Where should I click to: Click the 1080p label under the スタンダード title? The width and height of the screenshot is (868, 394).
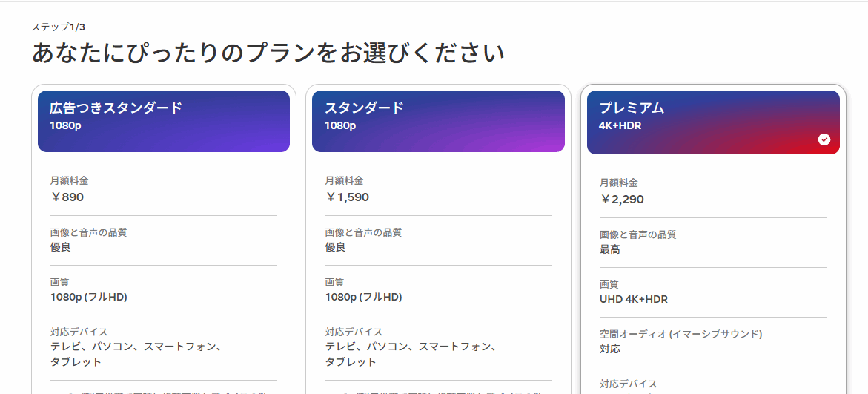point(340,125)
